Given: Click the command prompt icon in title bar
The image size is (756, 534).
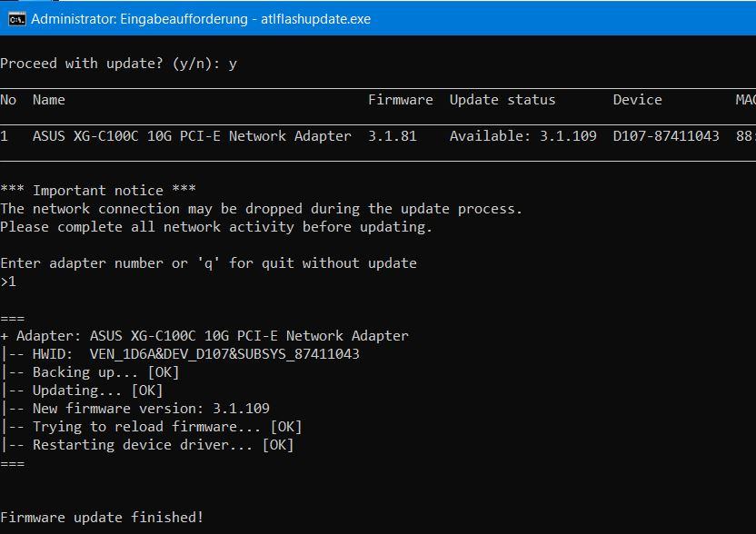Looking at the screenshot, I should click(17, 19).
